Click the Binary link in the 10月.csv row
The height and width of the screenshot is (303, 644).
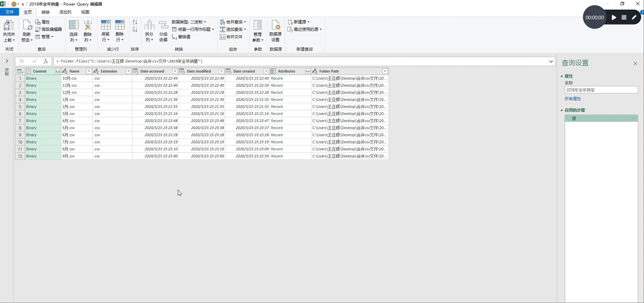pyautogui.click(x=31, y=79)
